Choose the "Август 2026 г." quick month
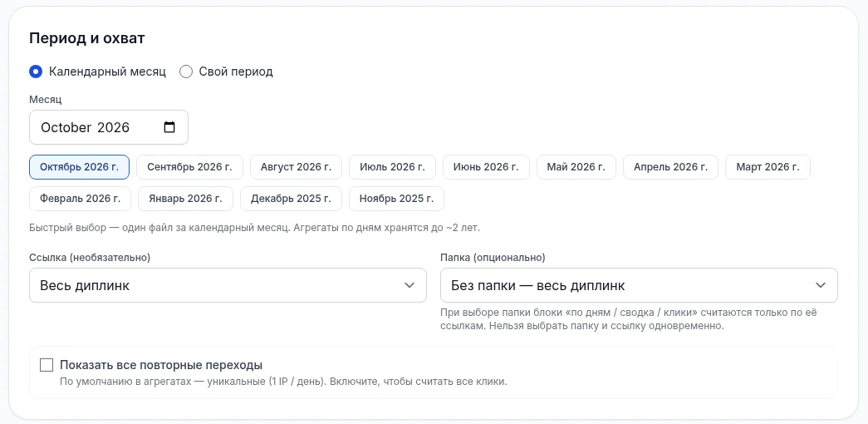868x424 pixels. pos(297,167)
